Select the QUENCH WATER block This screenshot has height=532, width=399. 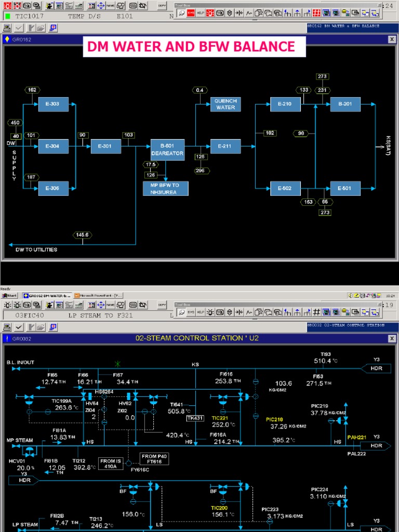[225, 104]
